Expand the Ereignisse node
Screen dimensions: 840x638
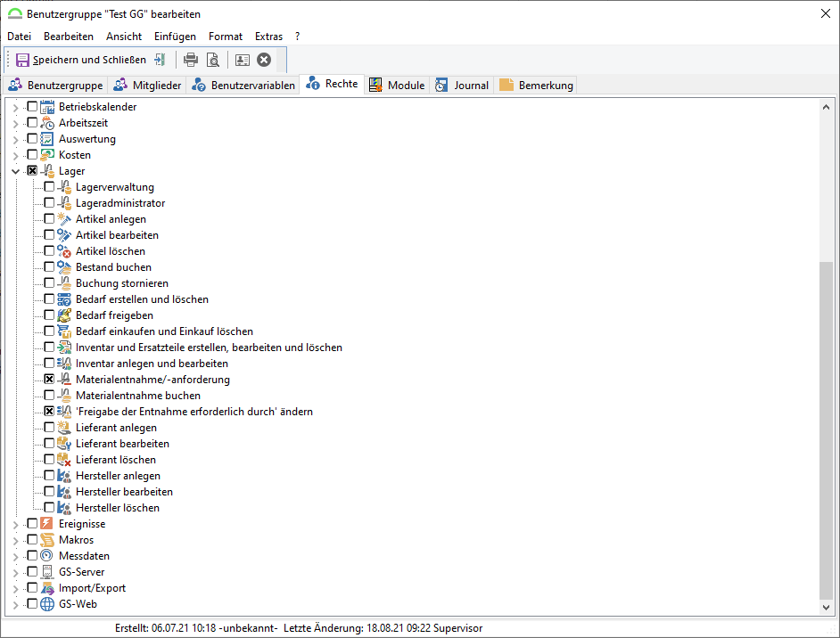tap(15, 525)
